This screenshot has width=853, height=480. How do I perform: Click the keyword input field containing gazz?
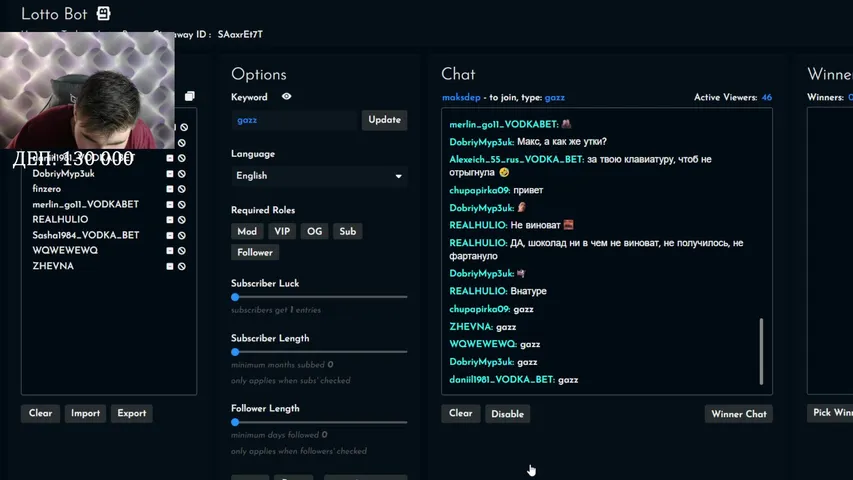(x=294, y=120)
